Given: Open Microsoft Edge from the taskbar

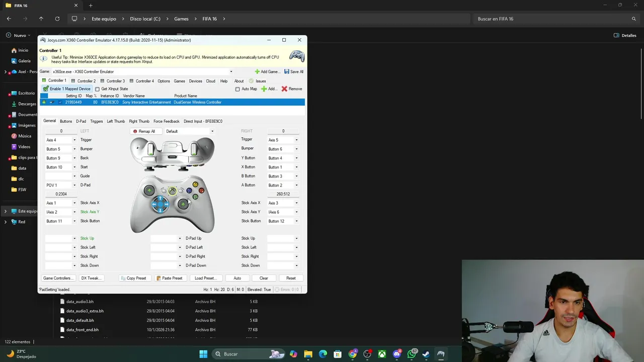Looking at the screenshot, I should tap(323, 354).
